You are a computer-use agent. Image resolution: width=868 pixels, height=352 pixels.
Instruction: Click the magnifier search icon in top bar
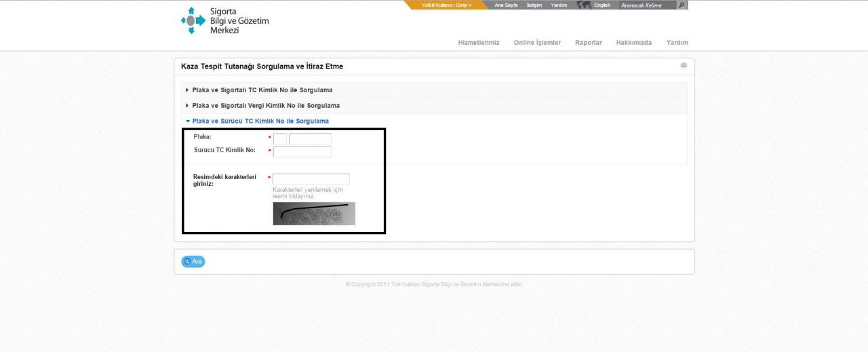[682, 5]
